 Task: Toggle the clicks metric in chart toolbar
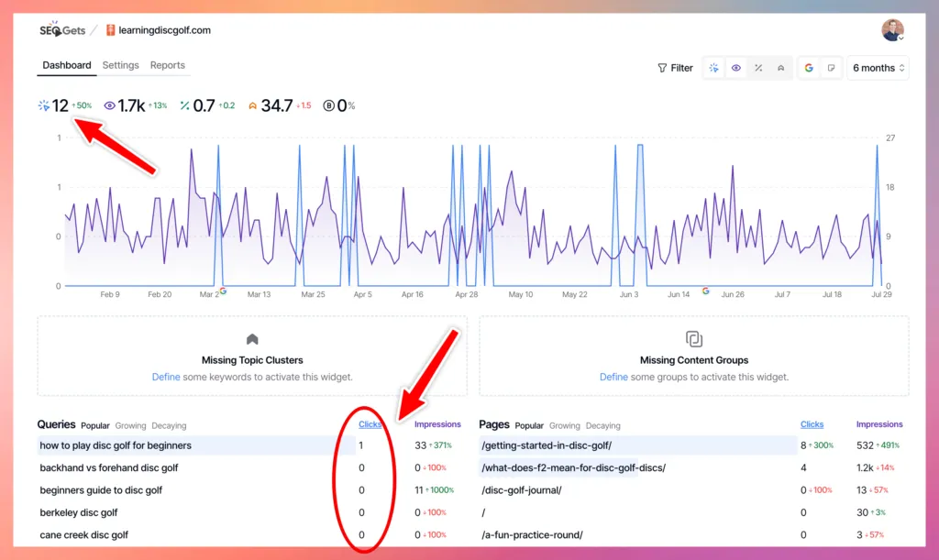pyautogui.click(x=713, y=68)
